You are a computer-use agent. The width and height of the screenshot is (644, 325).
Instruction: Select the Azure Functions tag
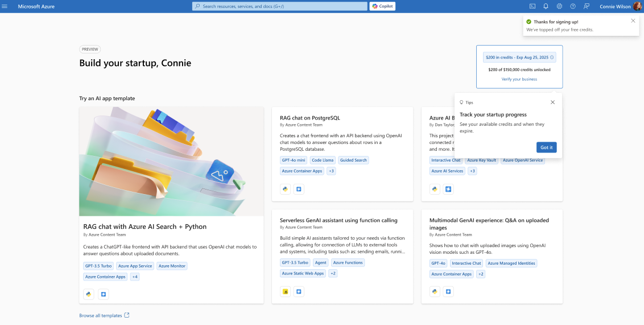pos(348,262)
